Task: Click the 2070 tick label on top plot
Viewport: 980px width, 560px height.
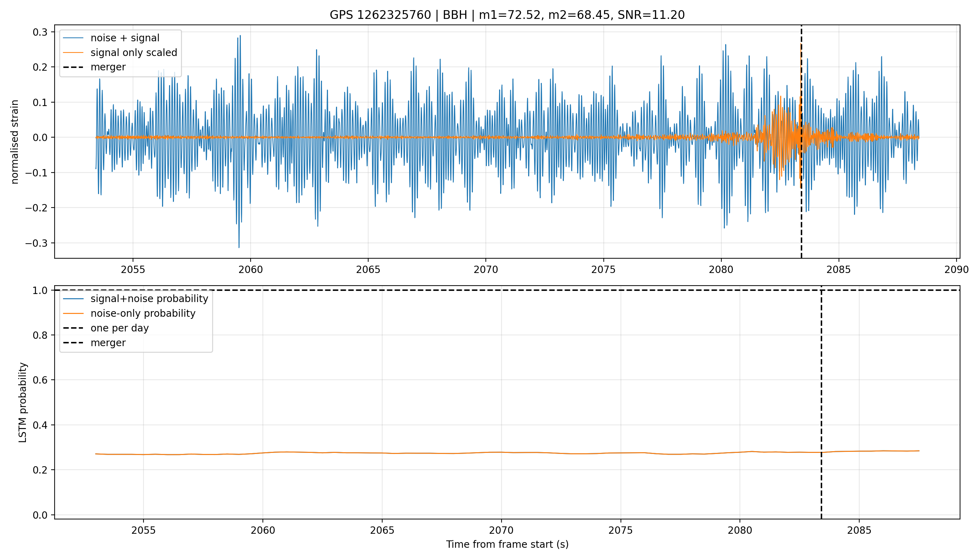Action: (486, 269)
